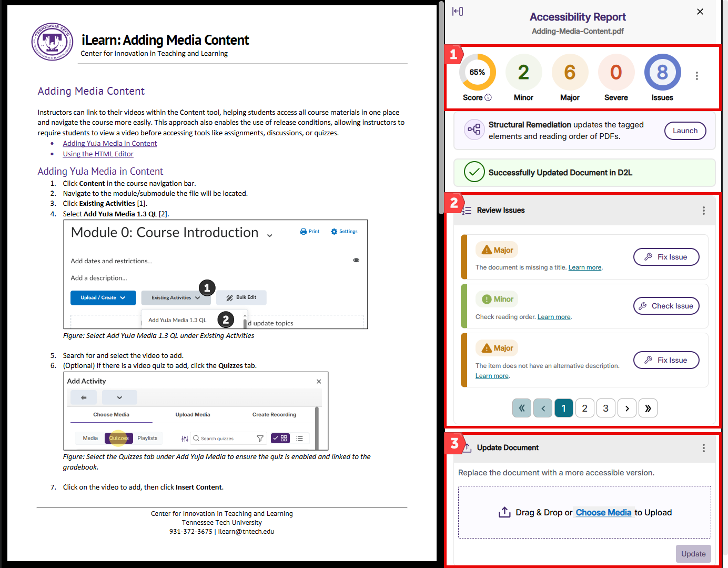Viewport: 728px width, 568px height.
Task: Launch Structural Remediation
Action: tap(685, 131)
